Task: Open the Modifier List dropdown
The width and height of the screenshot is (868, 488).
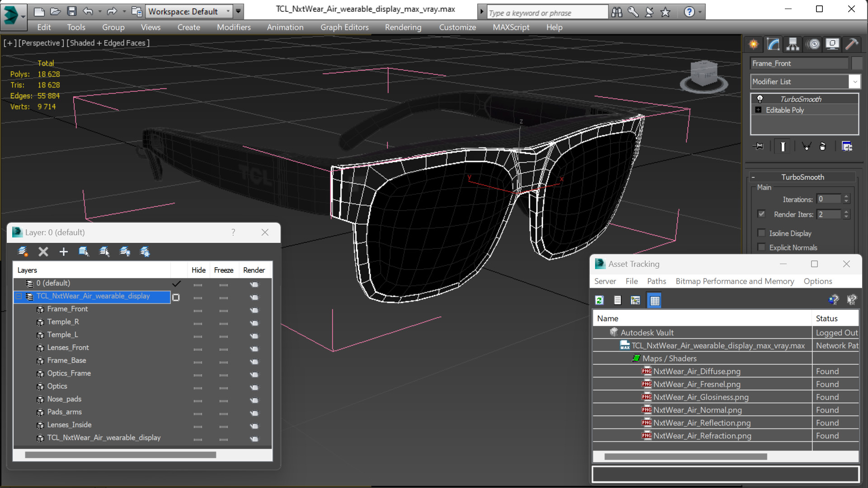Action: click(854, 82)
